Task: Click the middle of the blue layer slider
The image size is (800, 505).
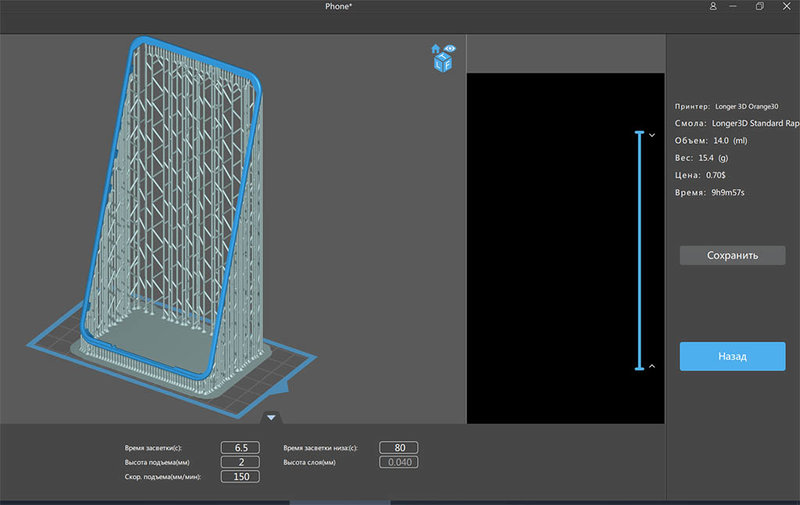Action: click(x=639, y=250)
